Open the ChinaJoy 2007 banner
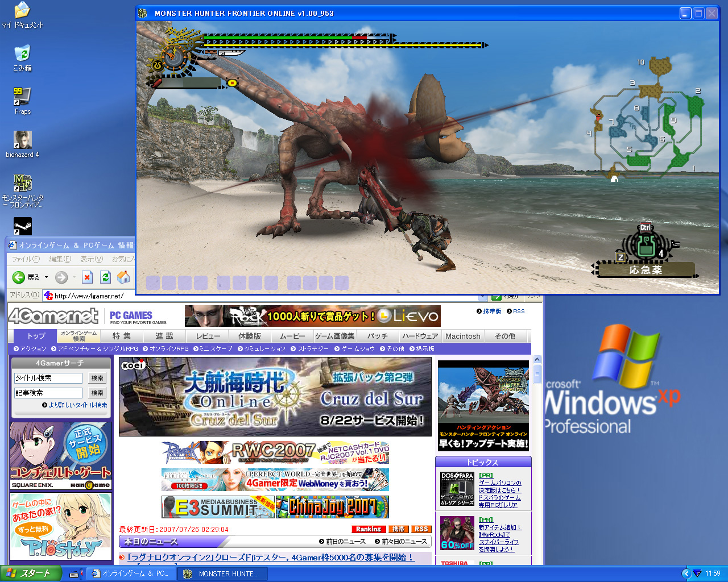This screenshot has height=582, width=728. point(332,506)
